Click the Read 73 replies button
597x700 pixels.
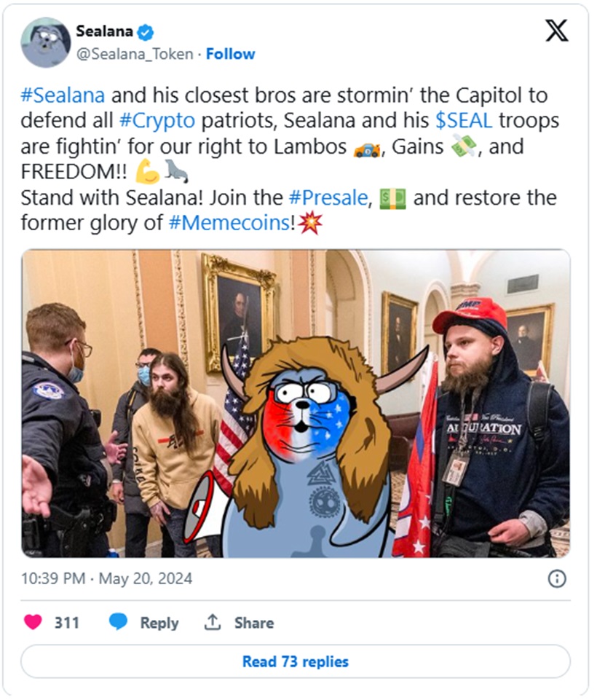(296, 661)
